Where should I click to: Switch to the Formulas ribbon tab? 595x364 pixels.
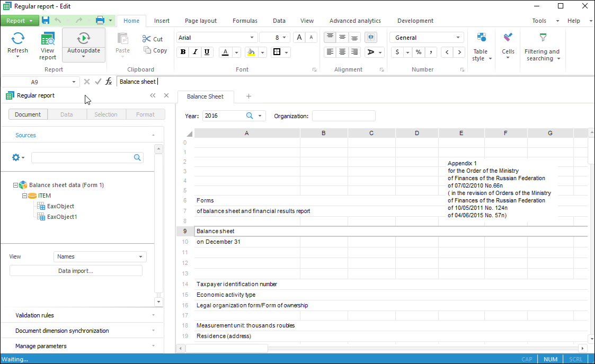click(245, 21)
